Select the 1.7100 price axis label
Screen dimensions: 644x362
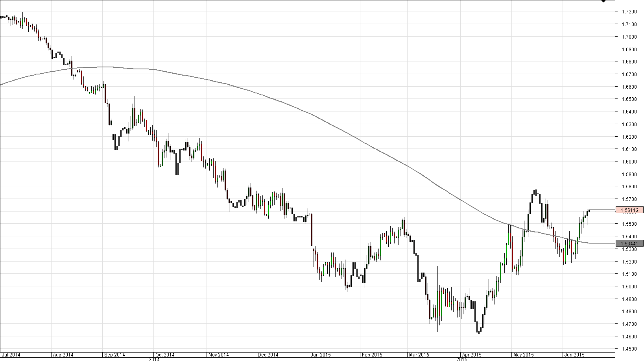point(629,24)
